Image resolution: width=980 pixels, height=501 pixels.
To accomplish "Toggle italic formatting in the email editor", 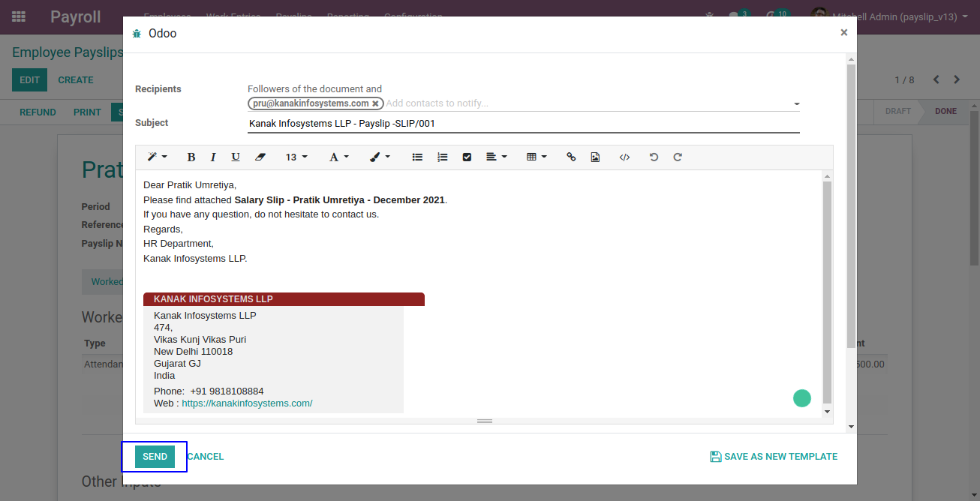I will coord(213,157).
